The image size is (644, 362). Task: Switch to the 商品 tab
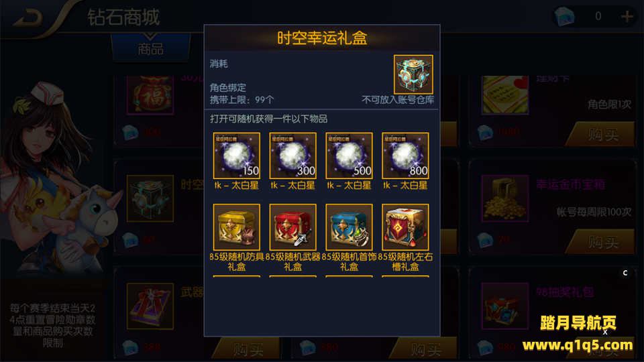pyautogui.click(x=151, y=48)
